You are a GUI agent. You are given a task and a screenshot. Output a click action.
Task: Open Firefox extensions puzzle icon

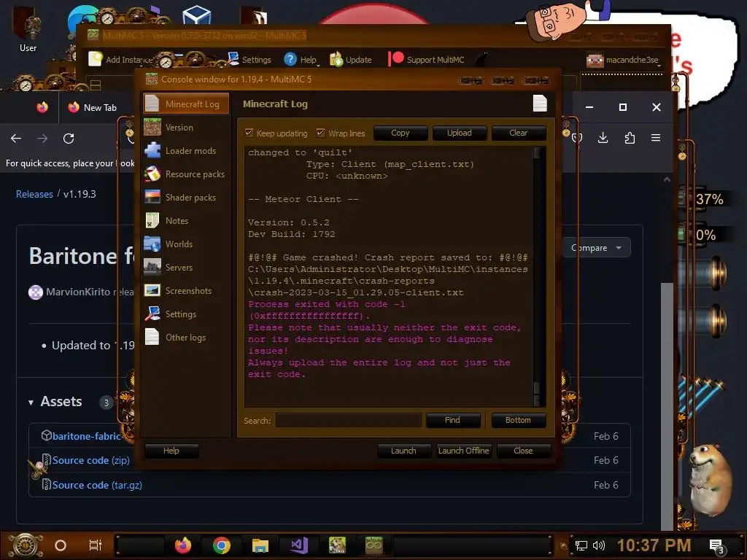630,138
